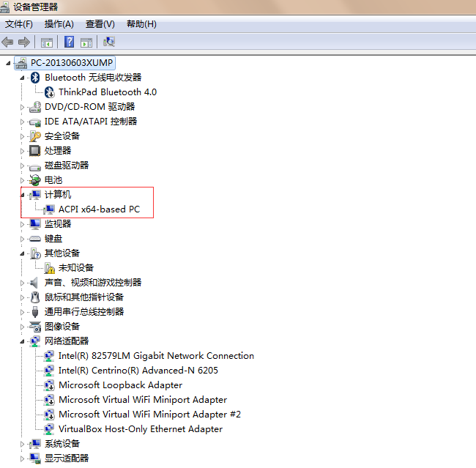The image size is (476, 468).
Task: Select the 鼠标和其他指针设备 category label
Action: 84,297
